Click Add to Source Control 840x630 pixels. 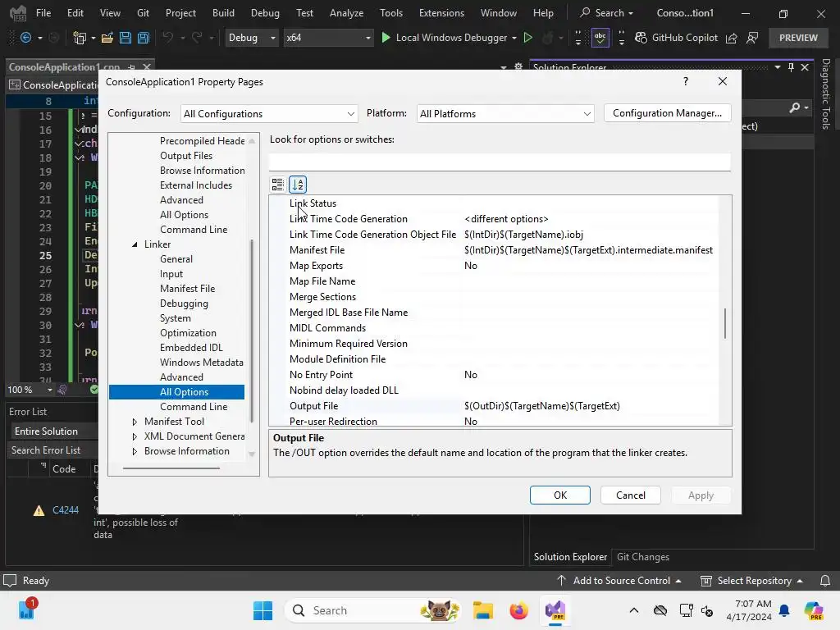click(x=619, y=581)
